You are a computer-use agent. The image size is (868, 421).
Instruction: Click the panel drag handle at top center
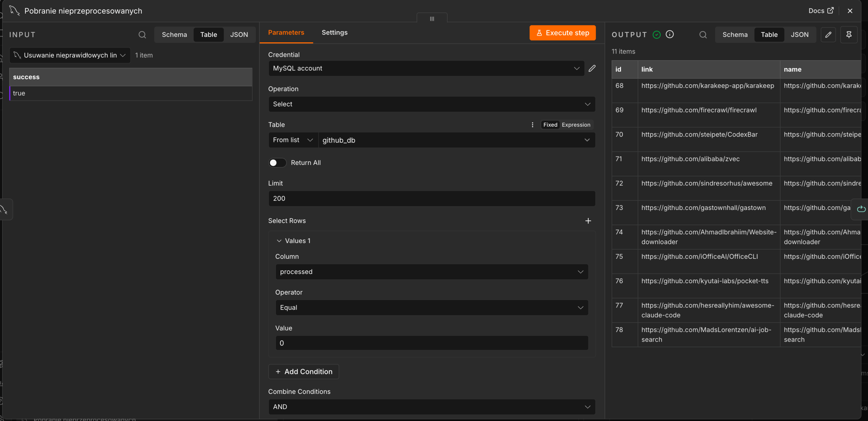(x=432, y=19)
